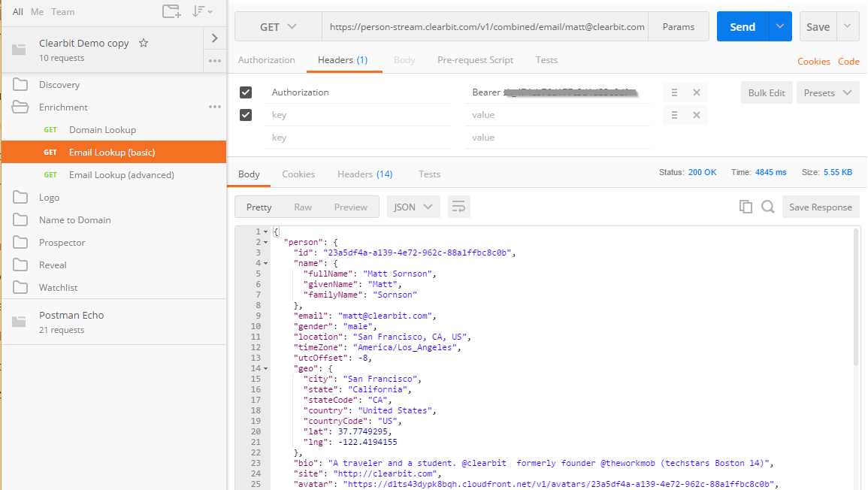Image resolution: width=868 pixels, height=490 pixels.
Task: Filter collections by All
Action: (18, 11)
